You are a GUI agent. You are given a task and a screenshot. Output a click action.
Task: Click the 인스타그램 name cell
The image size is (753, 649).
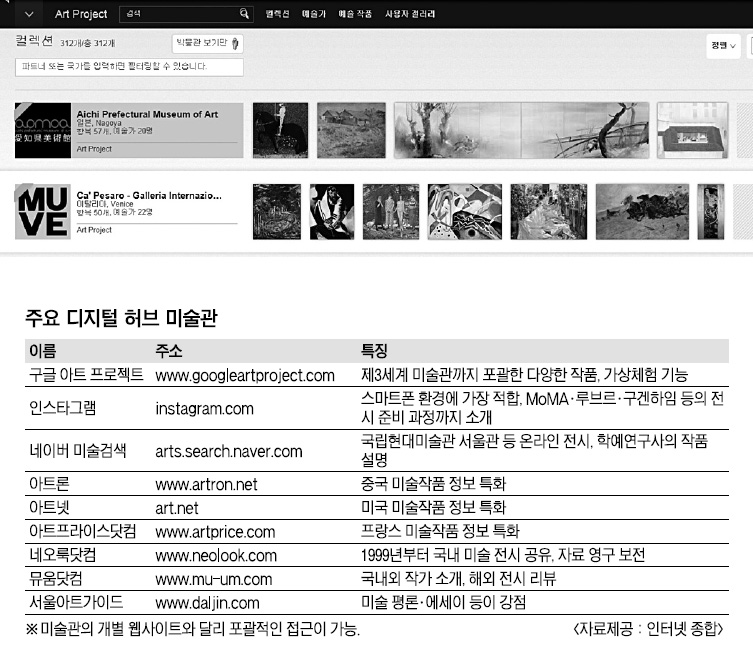pyautogui.click(x=63, y=408)
